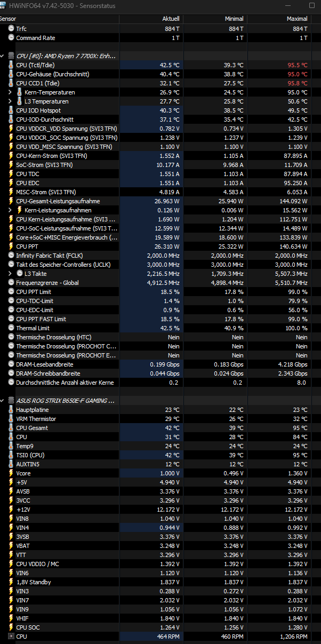Expand the L3 Temperaturen subtree
Viewport: 321px width, 644px height.
11,101
